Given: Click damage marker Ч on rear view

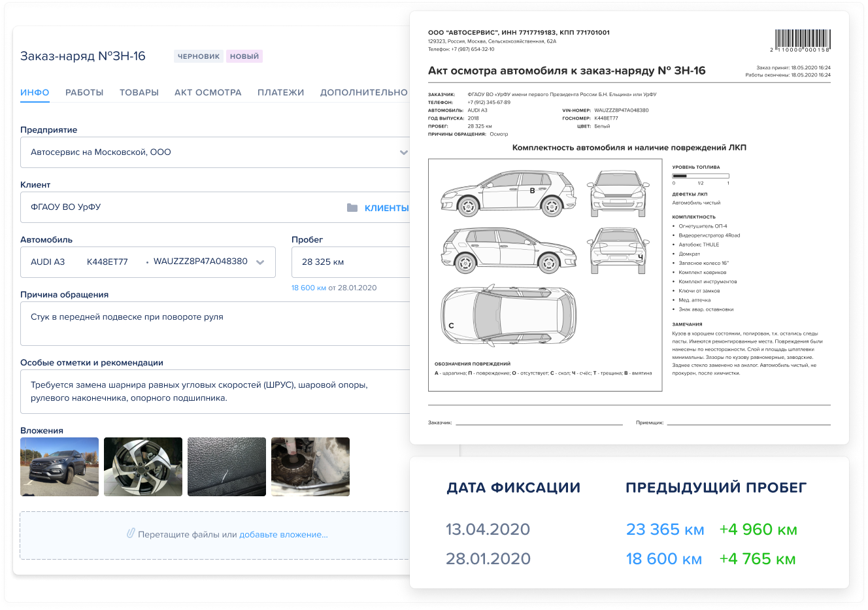Looking at the screenshot, I should coord(641,258).
